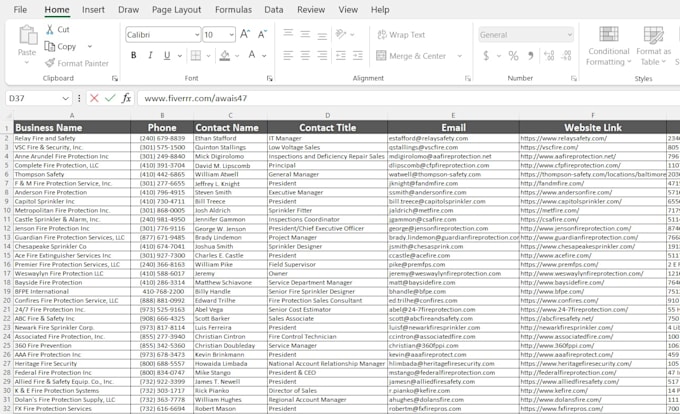Screen dimensions: 680x414
Task: Switch to the Formulas tab
Action: click(233, 10)
